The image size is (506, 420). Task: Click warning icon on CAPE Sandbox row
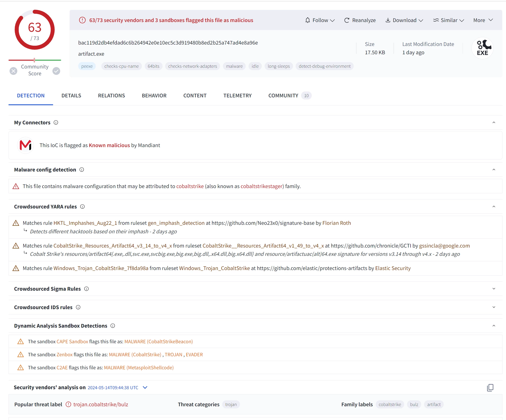(21, 342)
